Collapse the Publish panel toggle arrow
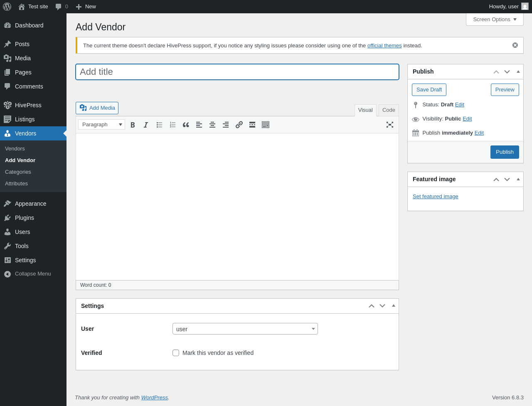The height and width of the screenshot is (406, 532). point(518,71)
